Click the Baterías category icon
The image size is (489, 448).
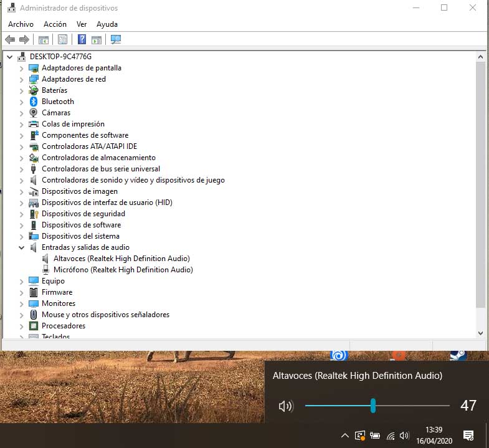pos(34,90)
